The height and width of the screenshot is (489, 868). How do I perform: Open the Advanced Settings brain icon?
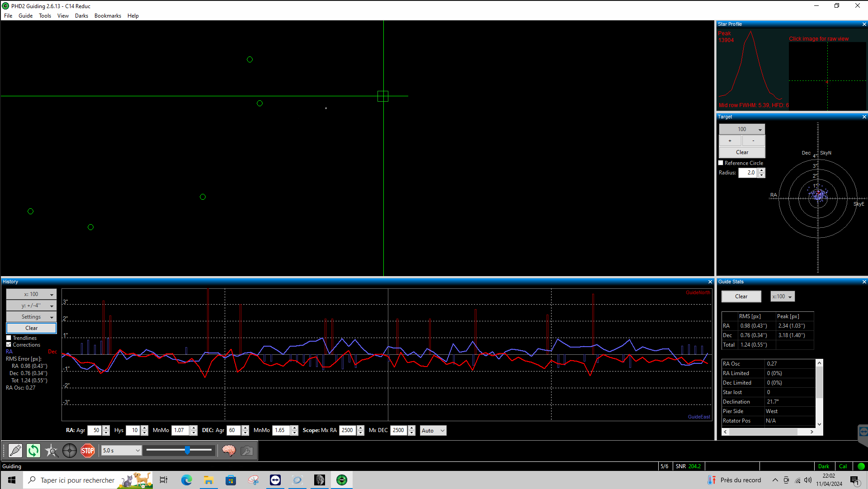click(x=229, y=451)
